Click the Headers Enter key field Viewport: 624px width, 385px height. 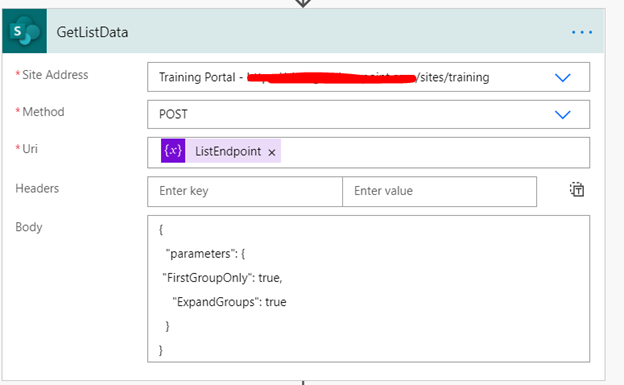pos(245,191)
